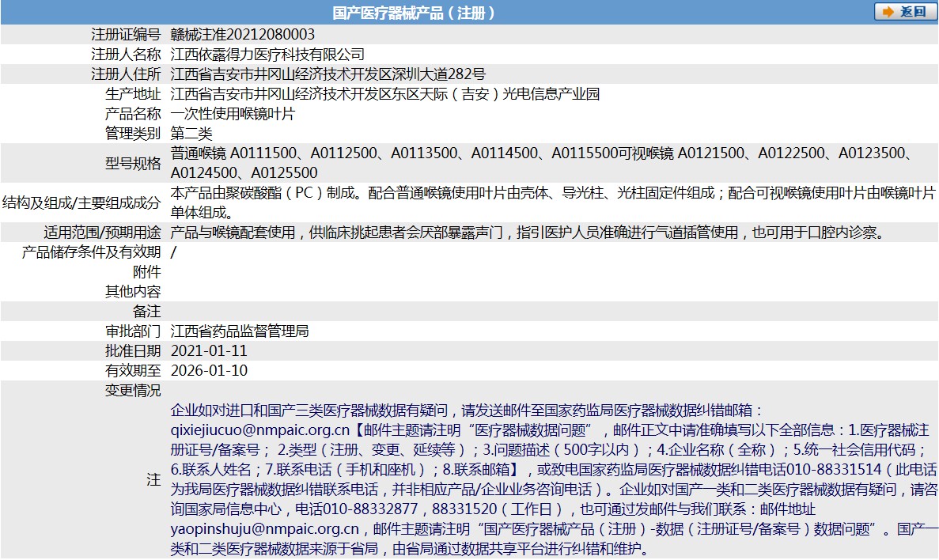Click the slash value of 产品储存条件及有效期
Image resolution: width=939 pixels, height=560 pixels.
coord(174,252)
